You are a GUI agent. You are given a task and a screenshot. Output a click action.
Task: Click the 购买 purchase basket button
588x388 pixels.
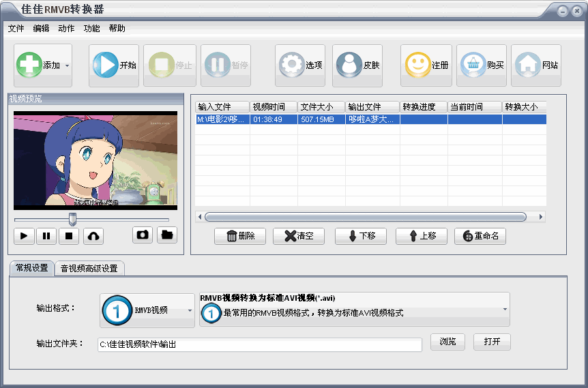(x=482, y=65)
